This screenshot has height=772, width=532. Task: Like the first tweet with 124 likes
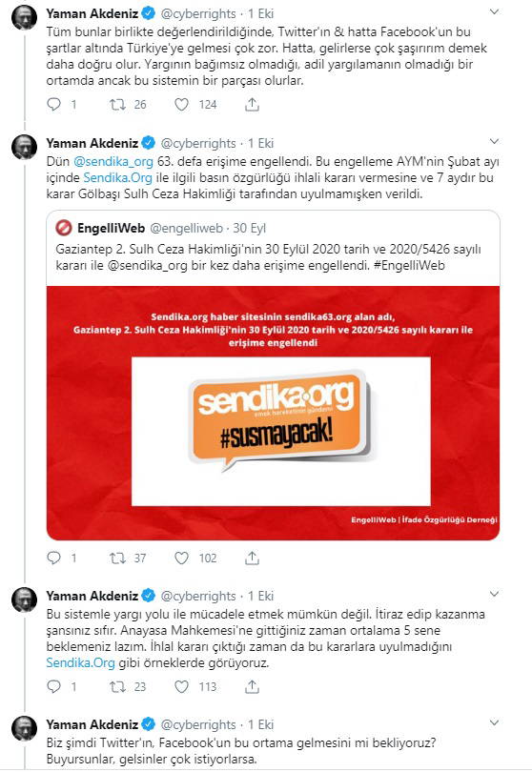click(x=182, y=105)
